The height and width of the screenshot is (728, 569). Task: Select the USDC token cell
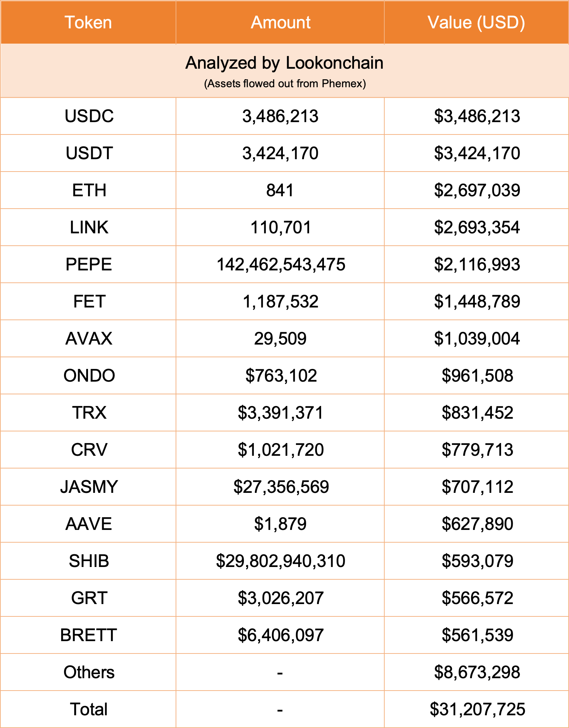(89, 116)
